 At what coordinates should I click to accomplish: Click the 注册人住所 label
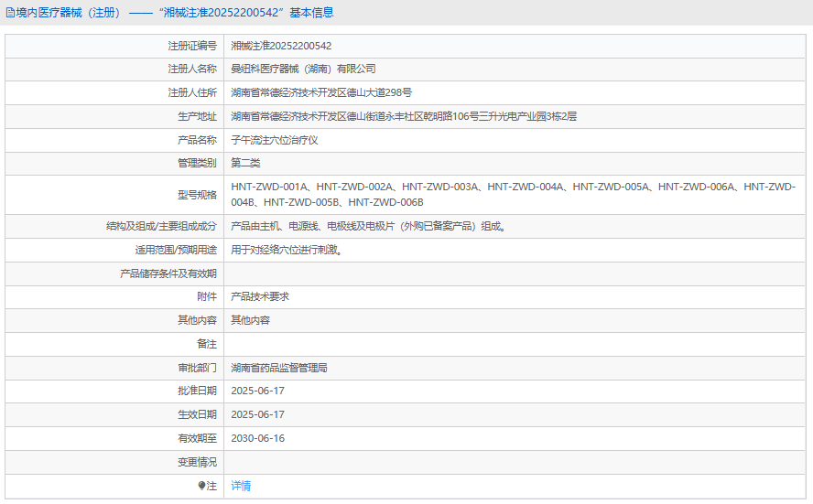[192, 92]
